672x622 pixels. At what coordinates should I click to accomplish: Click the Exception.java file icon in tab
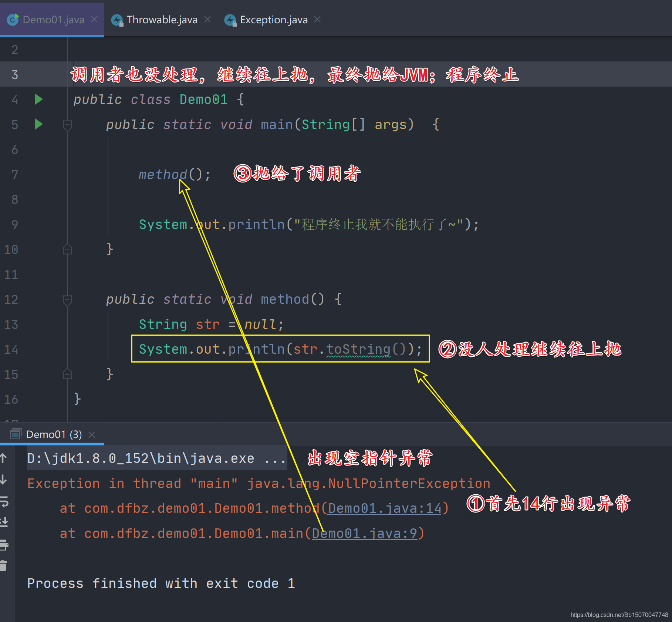pos(230,20)
